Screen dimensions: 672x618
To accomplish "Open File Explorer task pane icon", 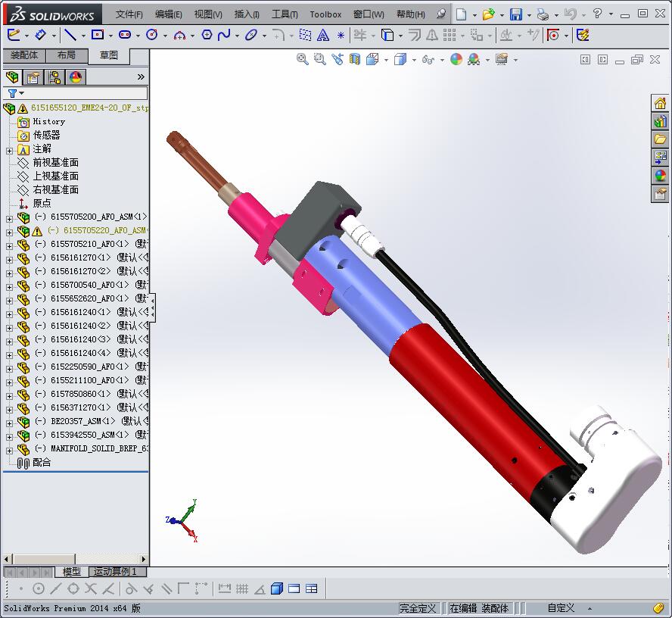I will (x=660, y=139).
